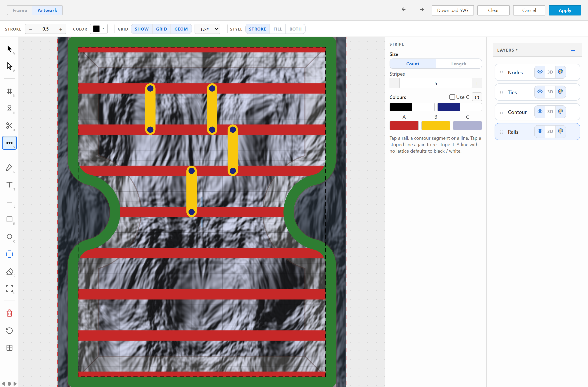Open the grid size 1/4" dropdown
Viewport: 588px width, 387px height.
[207, 29]
